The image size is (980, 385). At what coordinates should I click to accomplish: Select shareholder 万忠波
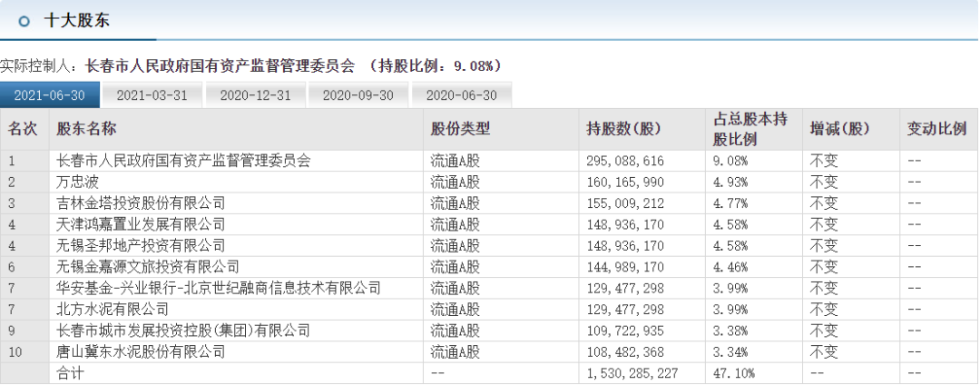77,183
